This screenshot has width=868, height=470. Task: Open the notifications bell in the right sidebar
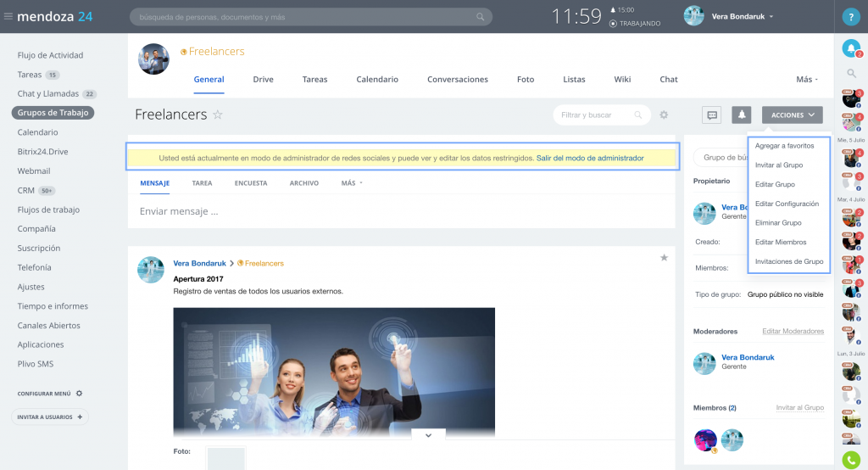851,48
